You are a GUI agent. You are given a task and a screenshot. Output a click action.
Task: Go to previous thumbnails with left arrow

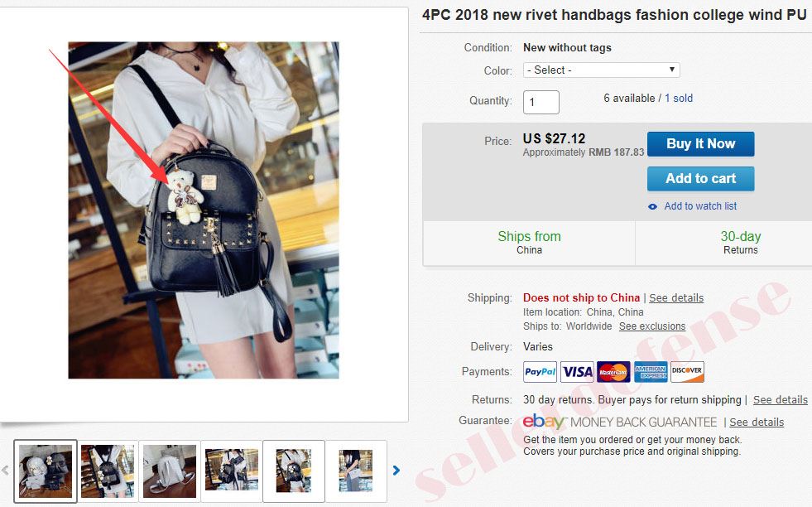tap(5, 471)
